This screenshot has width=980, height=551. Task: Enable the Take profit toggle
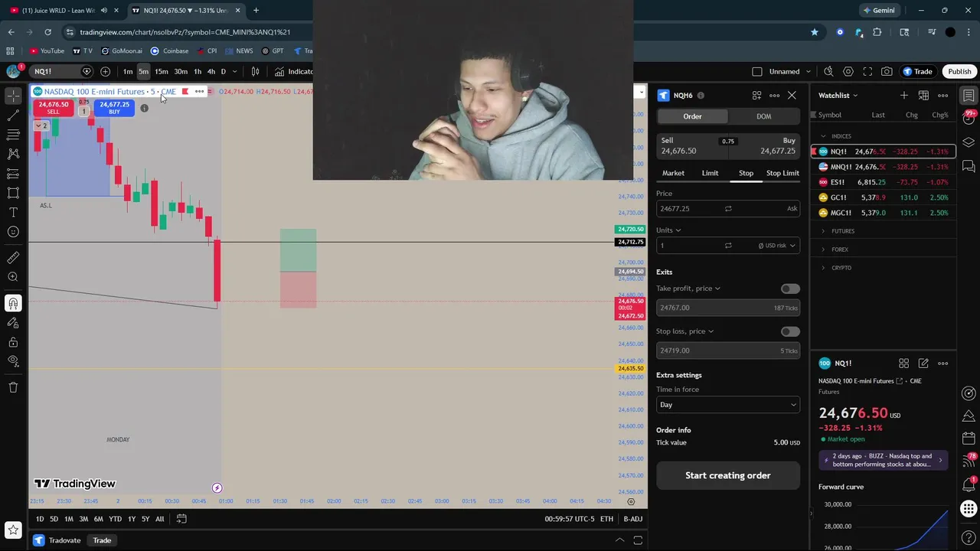point(790,289)
